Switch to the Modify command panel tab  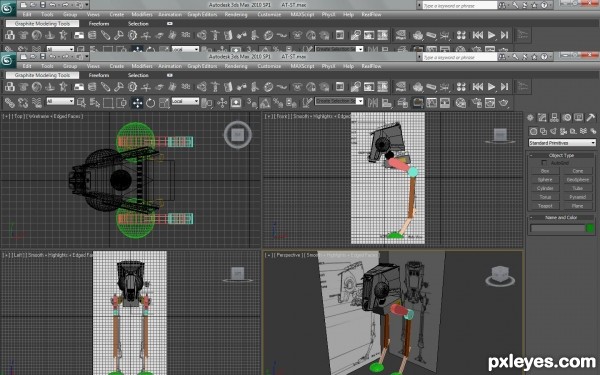click(542, 117)
